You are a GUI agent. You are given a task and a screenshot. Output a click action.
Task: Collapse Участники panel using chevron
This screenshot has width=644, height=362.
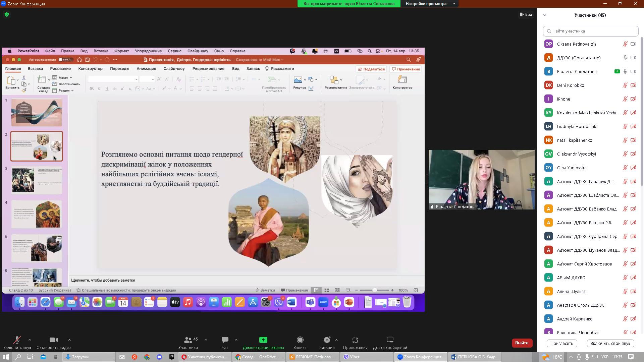(x=545, y=15)
